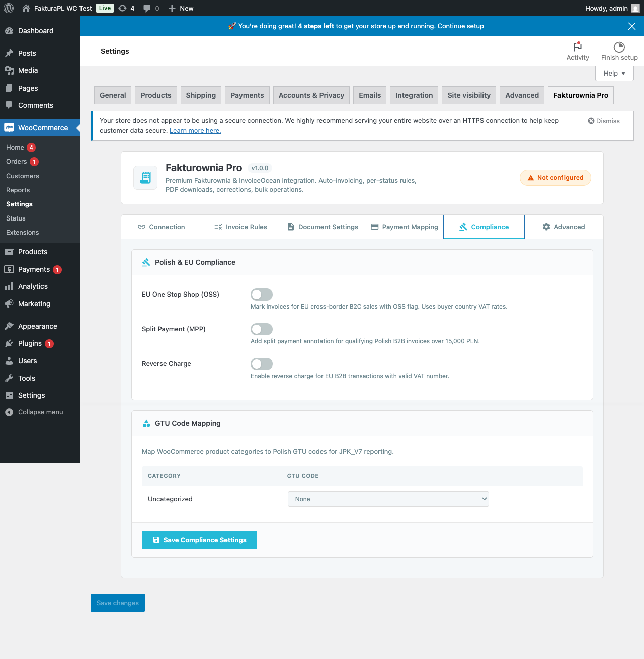Image resolution: width=644 pixels, height=659 pixels.
Task: Click the Finish setup progress icon
Action: click(x=619, y=47)
